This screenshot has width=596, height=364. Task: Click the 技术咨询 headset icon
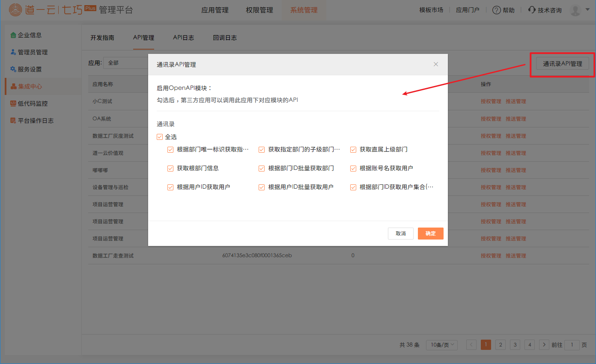pos(532,10)
